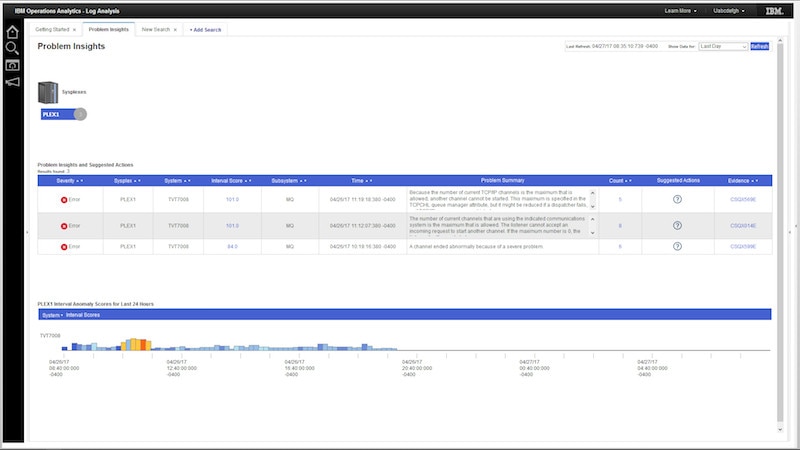
Task: Close the New Search tab
Action: (175, 30)
